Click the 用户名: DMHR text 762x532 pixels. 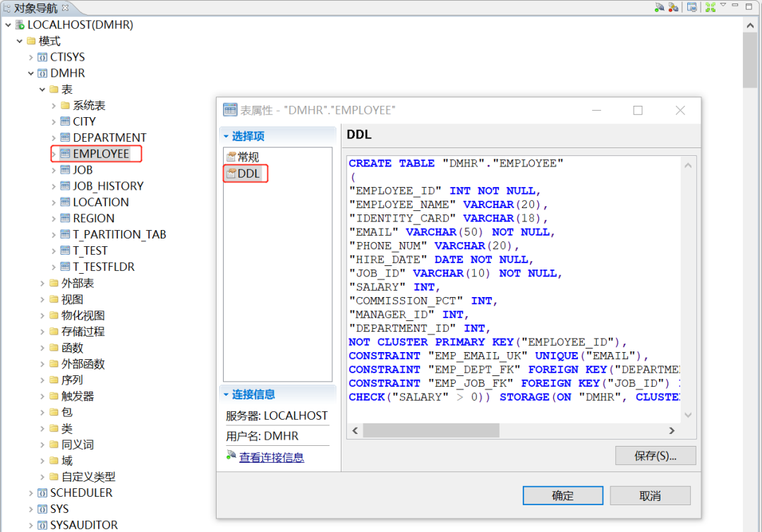(262, 436)
